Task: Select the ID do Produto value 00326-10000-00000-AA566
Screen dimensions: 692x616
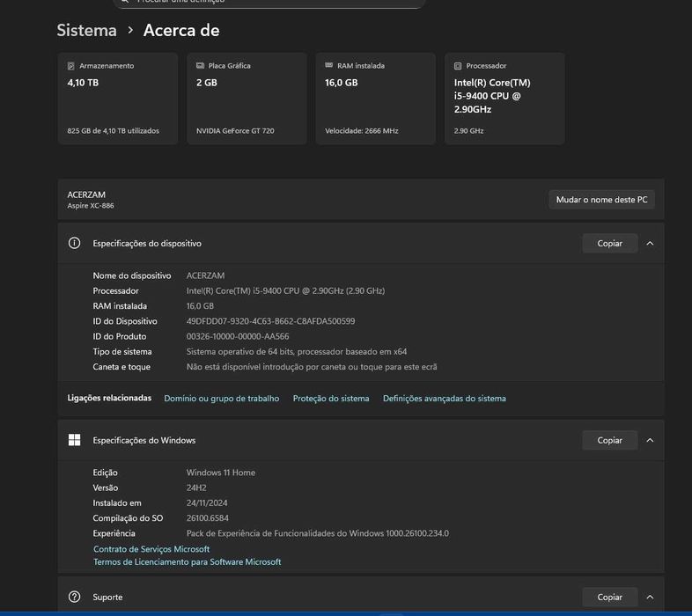Action: pyautogui.click(x=238, y=336)
